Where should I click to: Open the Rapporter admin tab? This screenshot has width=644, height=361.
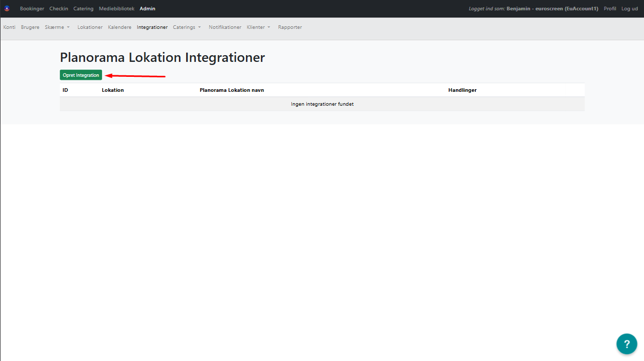[290, 27]
